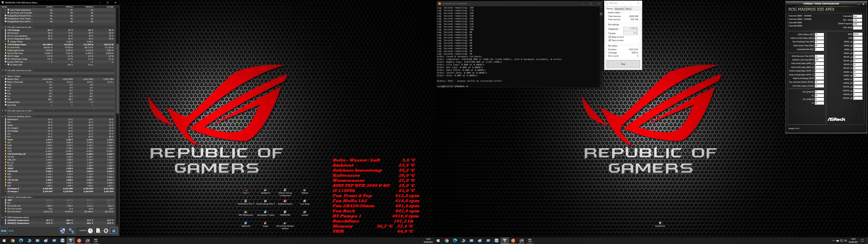Image resolution: width=868 pixels, height=244 pixels.
Task: Select Memory Clock Ratio row in HWiNFO
Action: click(59, 82)
